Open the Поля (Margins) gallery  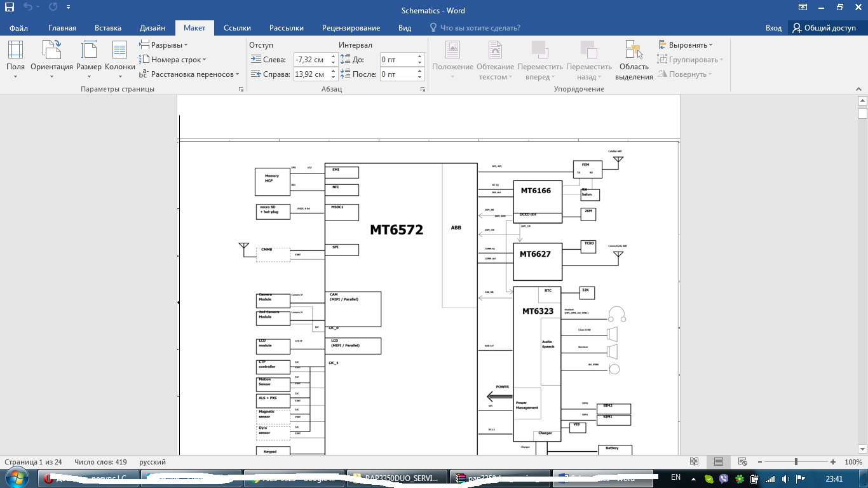(15, 60)
